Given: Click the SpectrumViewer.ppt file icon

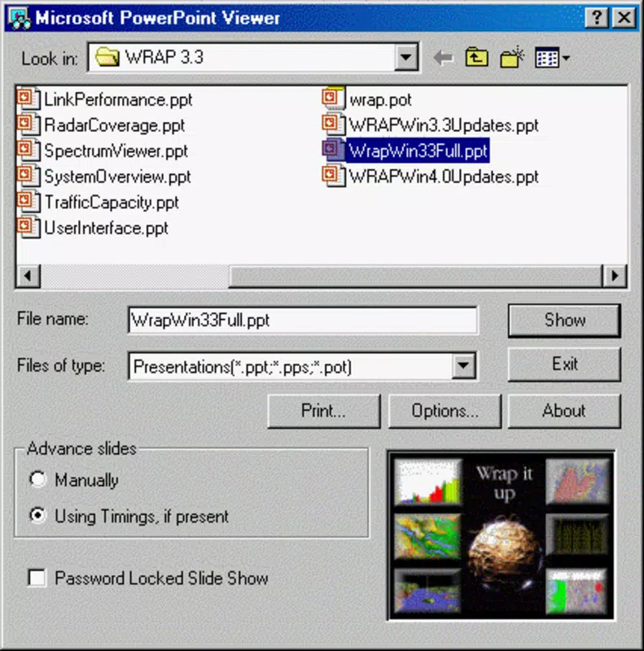Looking at the screenshot, I should tap(28, 151).
